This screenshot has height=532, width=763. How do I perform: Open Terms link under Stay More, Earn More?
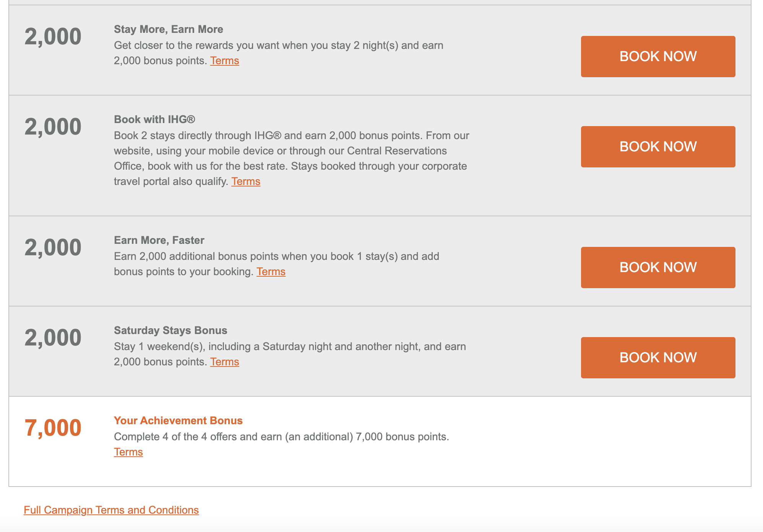pyautogui.click(x=224, y=61)
